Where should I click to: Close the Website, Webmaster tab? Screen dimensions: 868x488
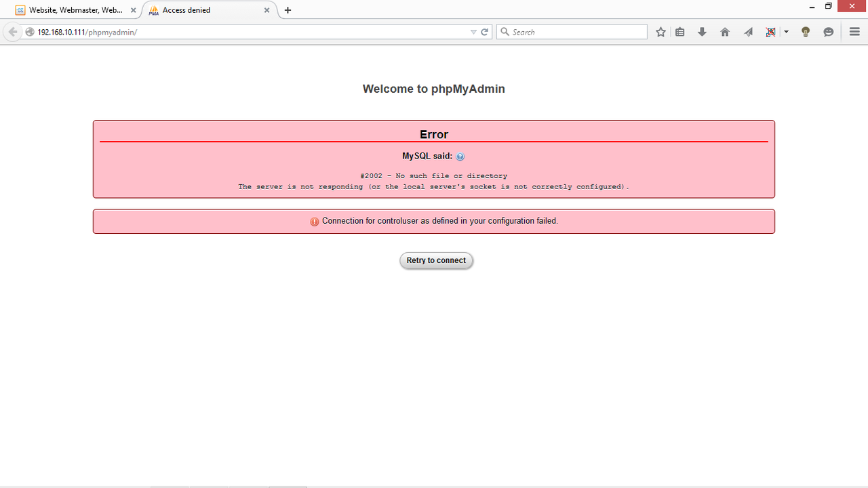pyautogui.click(x=133, y=10)
